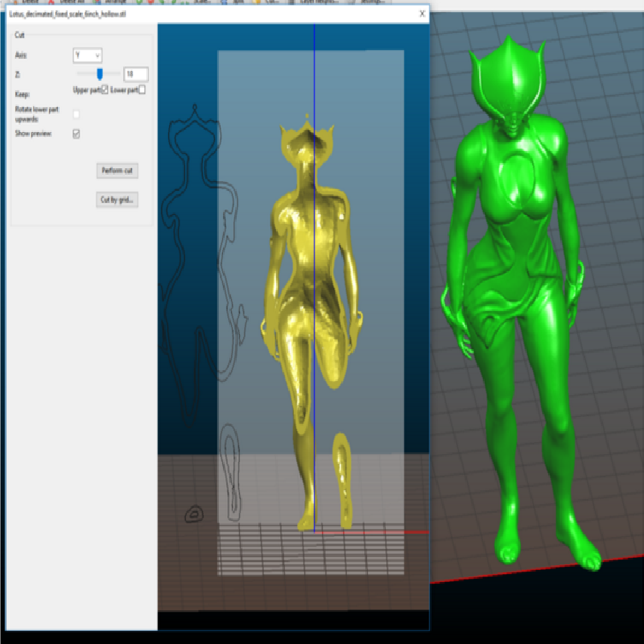Close the cut dialog window
The height and width of the screenshot is (644, 644).
click(422, 14)
